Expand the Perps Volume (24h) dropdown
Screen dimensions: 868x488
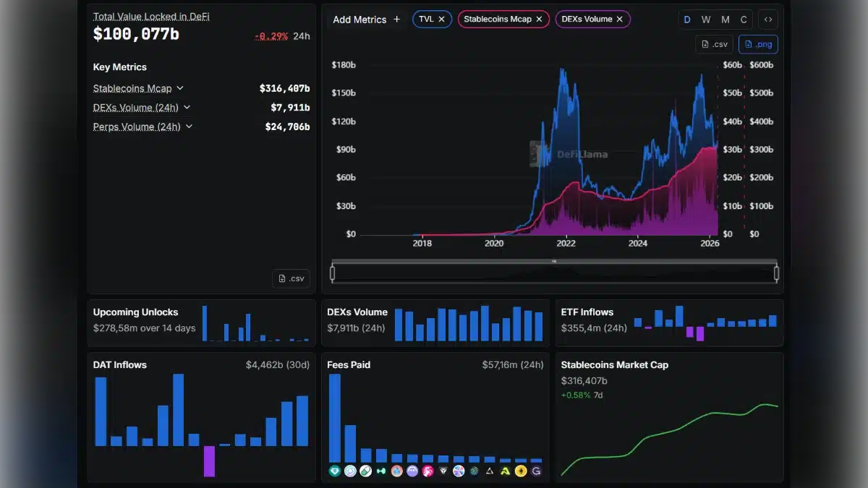click(189, 126)
